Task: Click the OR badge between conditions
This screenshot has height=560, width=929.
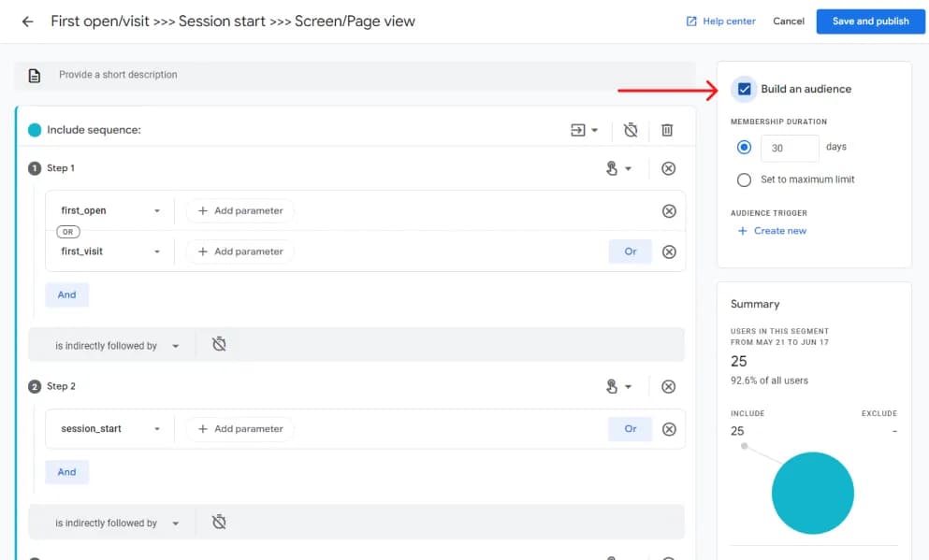Action: coord(68,232)
